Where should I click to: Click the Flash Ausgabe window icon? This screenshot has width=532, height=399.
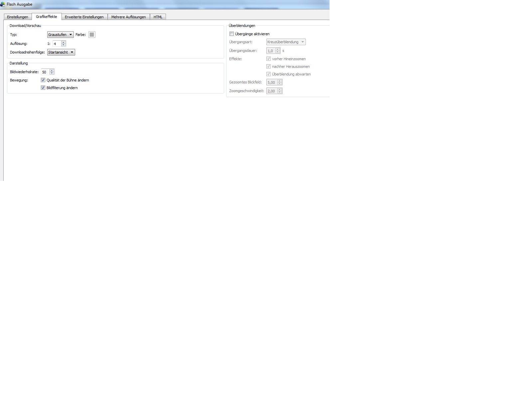pos(3,4)
